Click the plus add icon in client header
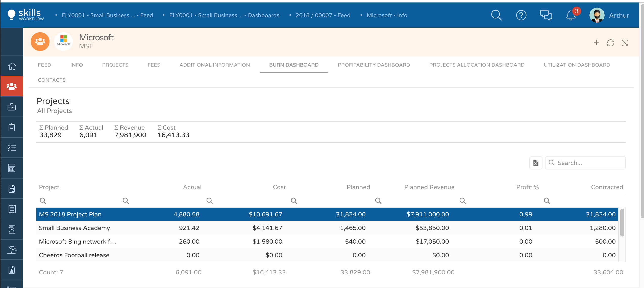 point(596,43)
